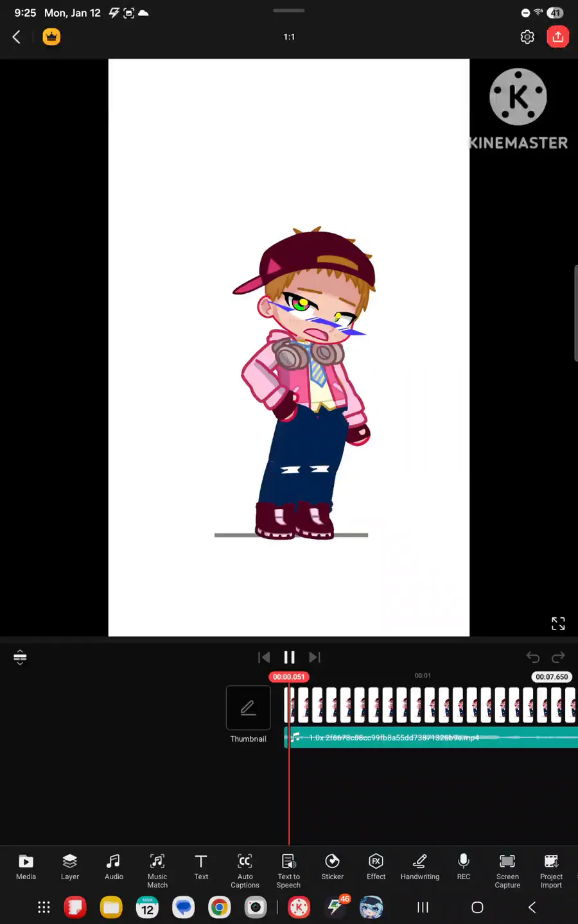Switch to KineMaster recent app icon
This screenshot has height=924, width=578.
[x=299, y=907]
